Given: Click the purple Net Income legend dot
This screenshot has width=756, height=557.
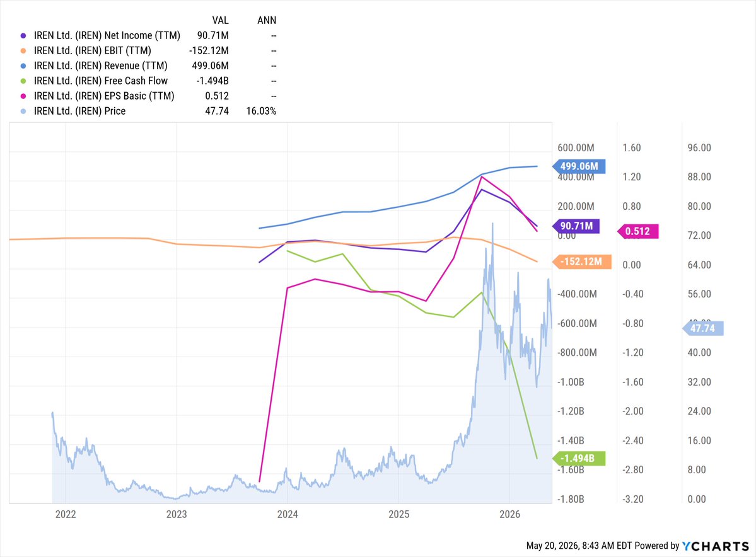Looking at the screenshot, I should point(23,36).
